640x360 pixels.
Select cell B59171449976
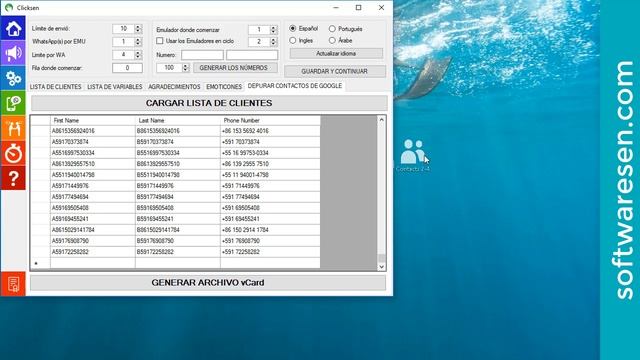(x=178, y=186)
